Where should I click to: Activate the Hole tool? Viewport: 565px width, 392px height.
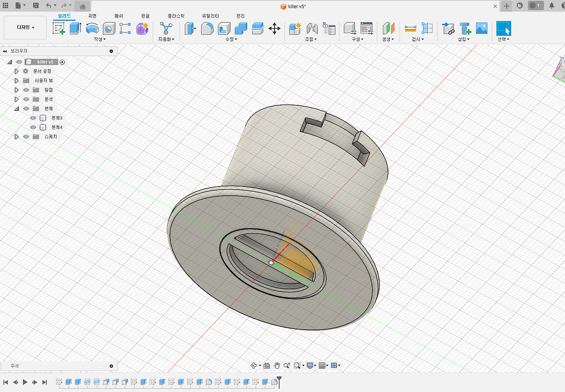pos(109,29)
